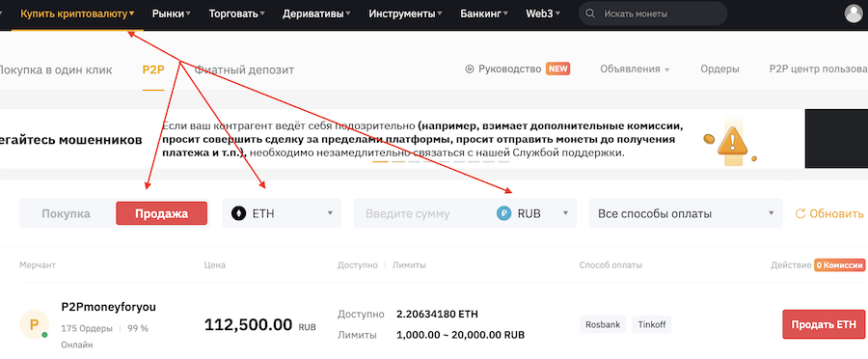Click the Цена column header
The width and height of the screenshot is (868, 359).
pos(215,265)
